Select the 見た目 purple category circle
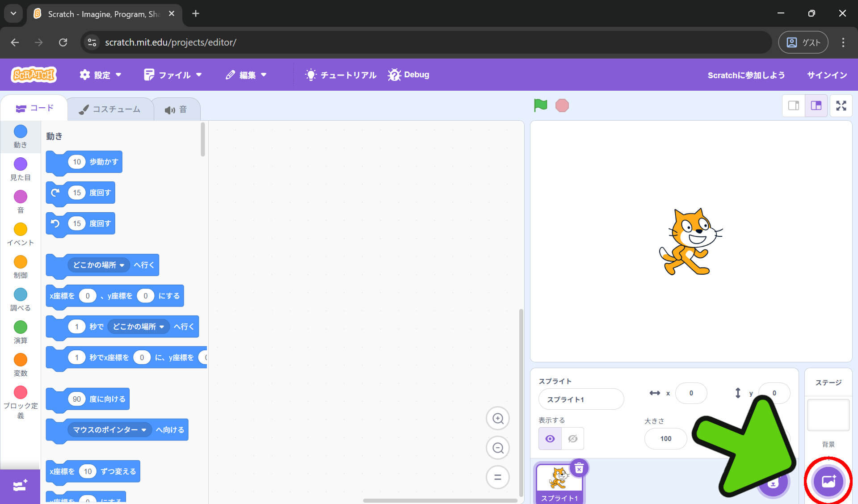 (21, 164)
